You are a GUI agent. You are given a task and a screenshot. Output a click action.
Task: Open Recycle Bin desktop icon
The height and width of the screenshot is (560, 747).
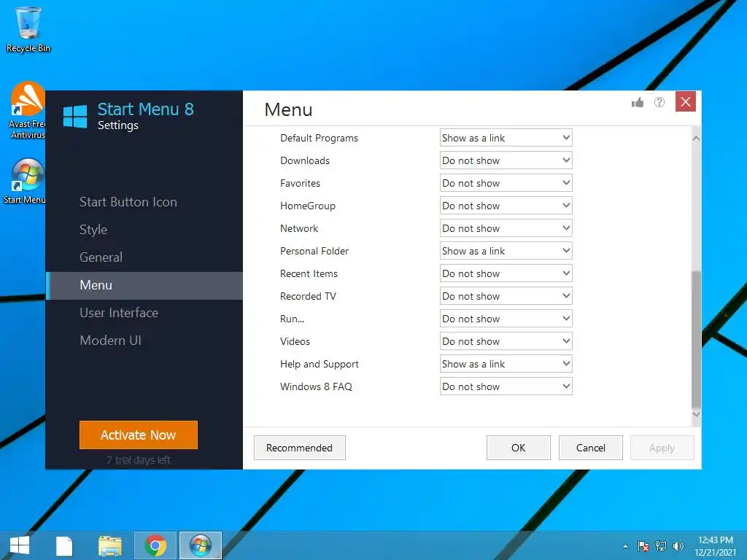click(28, 29)
